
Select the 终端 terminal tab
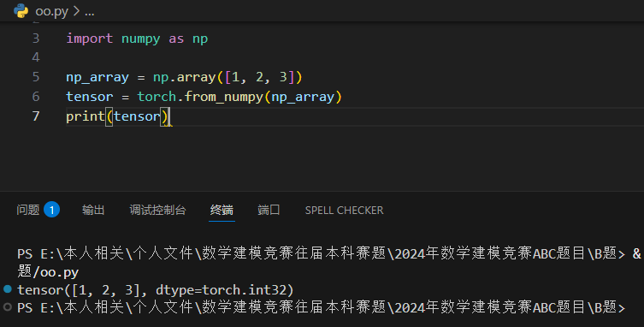click(x=222, y=210)
